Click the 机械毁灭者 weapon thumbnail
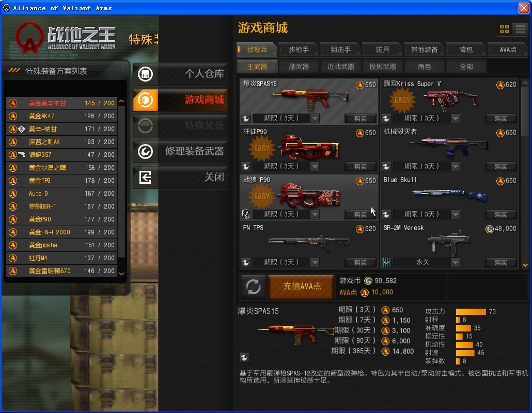The height and width of the screenshot is (413, 532). [x=449, y=147]
